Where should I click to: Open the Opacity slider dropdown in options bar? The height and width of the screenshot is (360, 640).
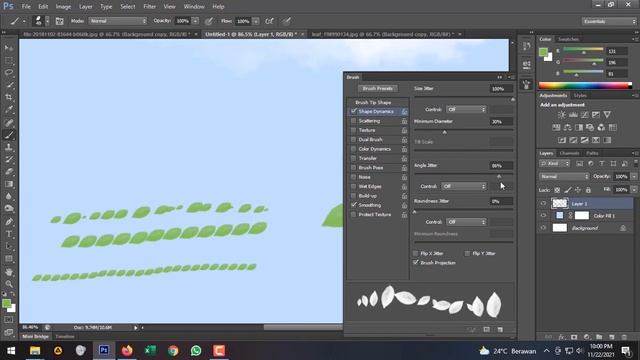click(x=196, y=21)
